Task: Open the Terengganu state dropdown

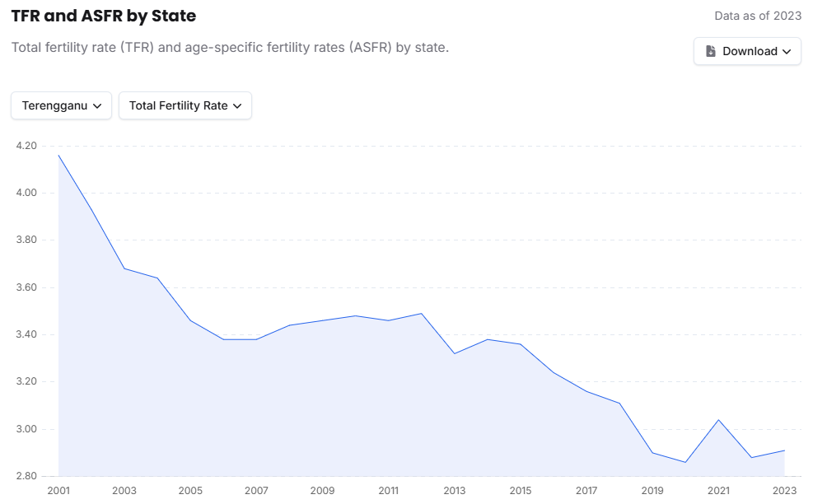Action: (x=61, y=105)
